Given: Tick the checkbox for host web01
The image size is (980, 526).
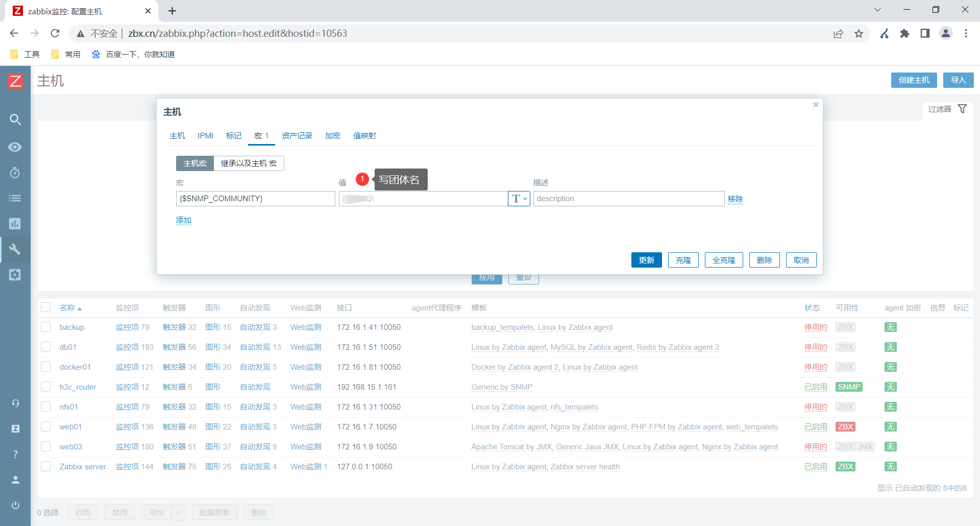Looking at the screenshot, I should point(46,426).
